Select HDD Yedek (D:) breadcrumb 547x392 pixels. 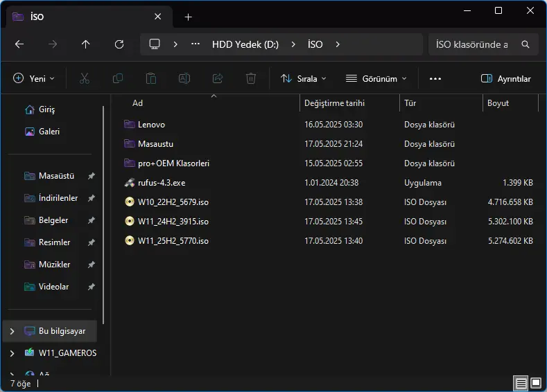pyautogui.click(x=245, y=44)
